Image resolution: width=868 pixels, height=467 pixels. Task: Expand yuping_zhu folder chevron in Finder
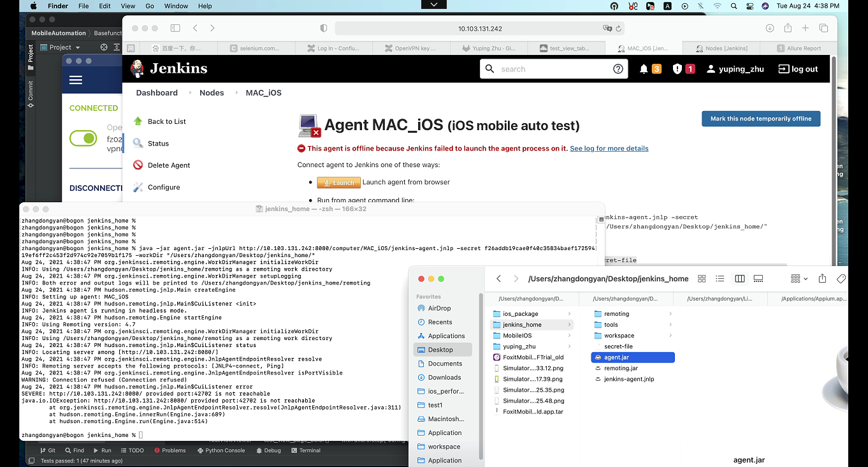click(x=568, y=346)
